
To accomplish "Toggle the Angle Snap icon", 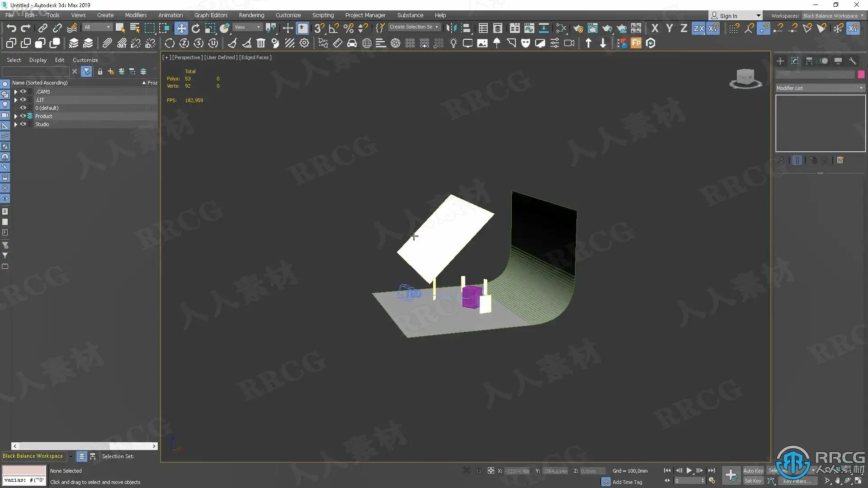I will 334,28.
